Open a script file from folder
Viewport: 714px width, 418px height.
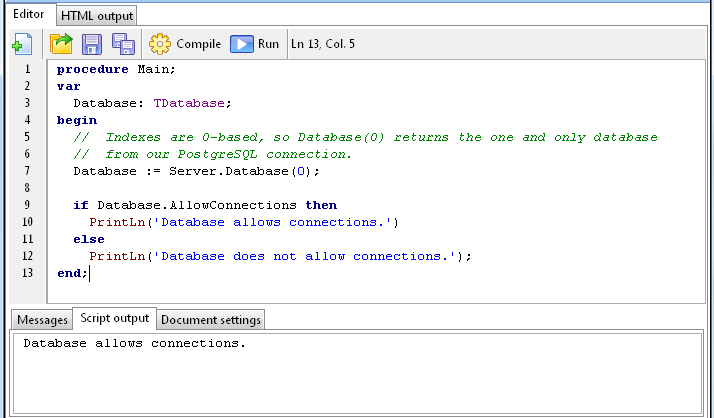pos(61,44)
